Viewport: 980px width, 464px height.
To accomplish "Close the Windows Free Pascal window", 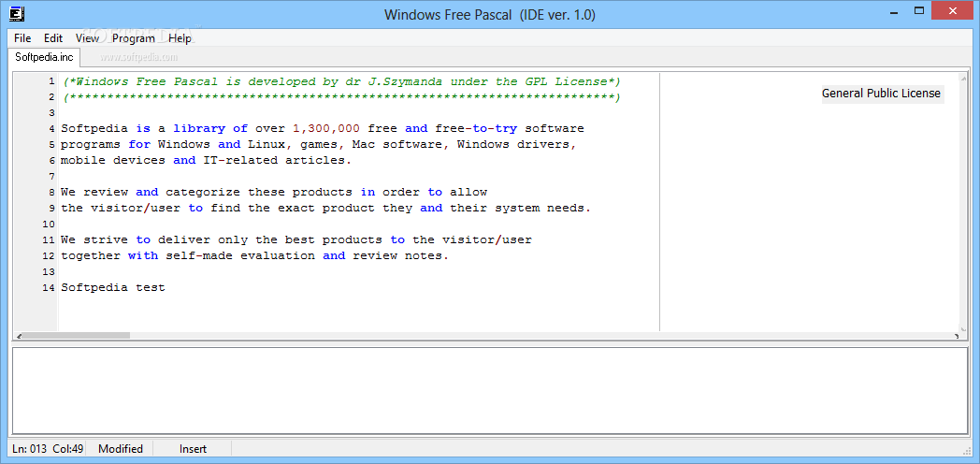I will (x=953, y=10).
